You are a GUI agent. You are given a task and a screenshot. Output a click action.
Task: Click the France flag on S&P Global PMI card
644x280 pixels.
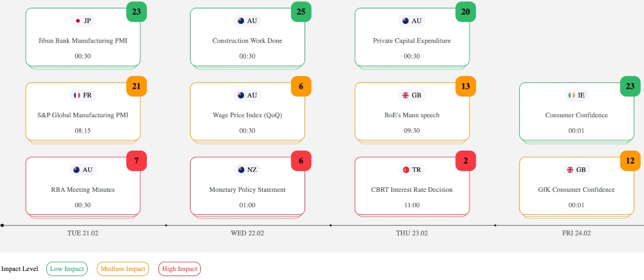78,95
